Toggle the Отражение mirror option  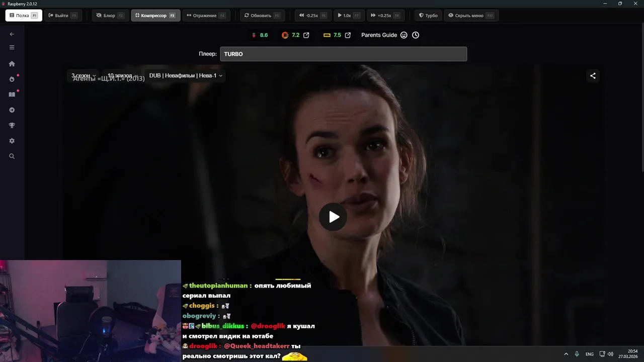(206, 16)
